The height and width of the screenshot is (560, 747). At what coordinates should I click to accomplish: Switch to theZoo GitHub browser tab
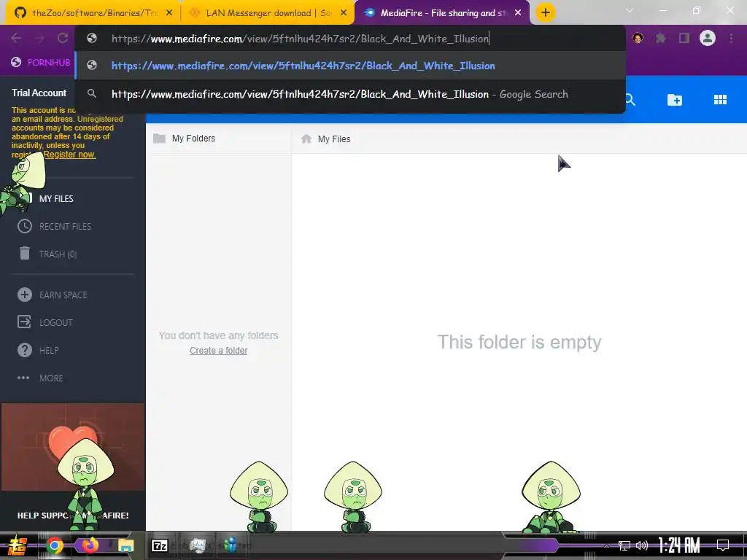[x=93, y=13]
